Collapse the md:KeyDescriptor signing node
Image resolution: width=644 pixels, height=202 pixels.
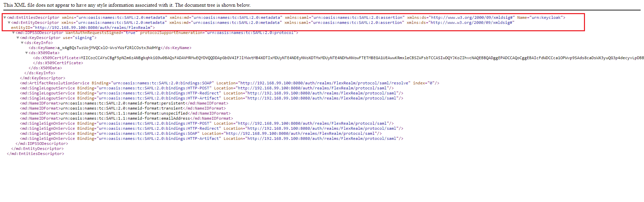coord(18,38)
